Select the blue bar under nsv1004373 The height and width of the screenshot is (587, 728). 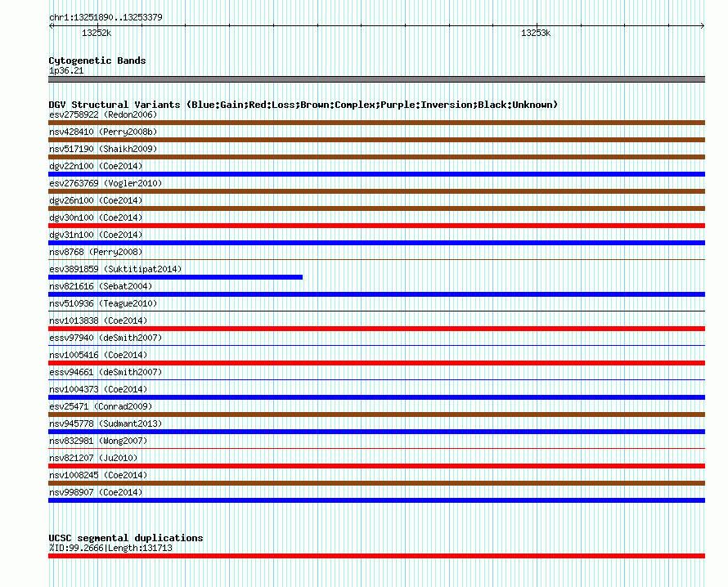click(376, 397)
